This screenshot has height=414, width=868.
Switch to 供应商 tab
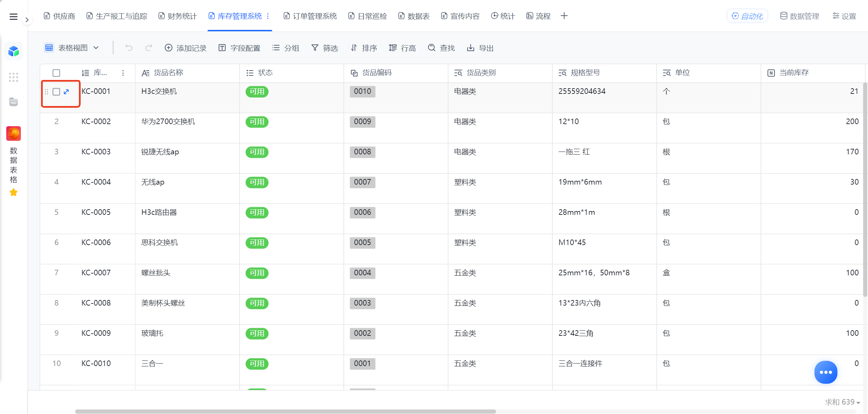[59, 16]
